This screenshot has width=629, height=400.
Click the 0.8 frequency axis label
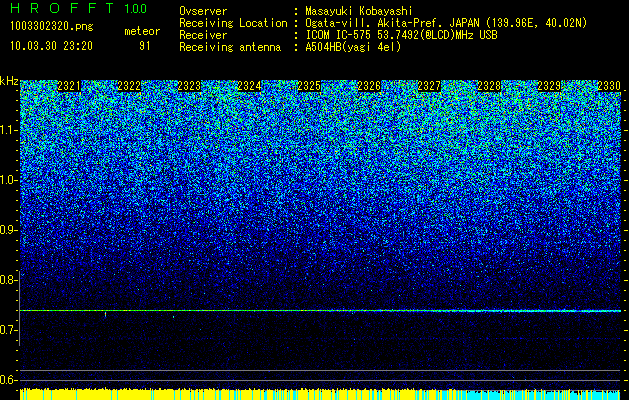tap(8, 280)
